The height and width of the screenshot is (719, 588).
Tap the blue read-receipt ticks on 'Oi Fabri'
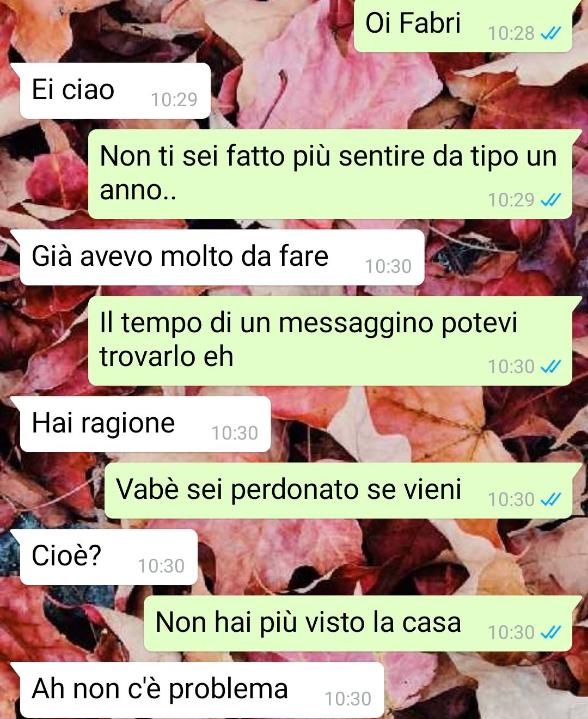click(550, 34)
